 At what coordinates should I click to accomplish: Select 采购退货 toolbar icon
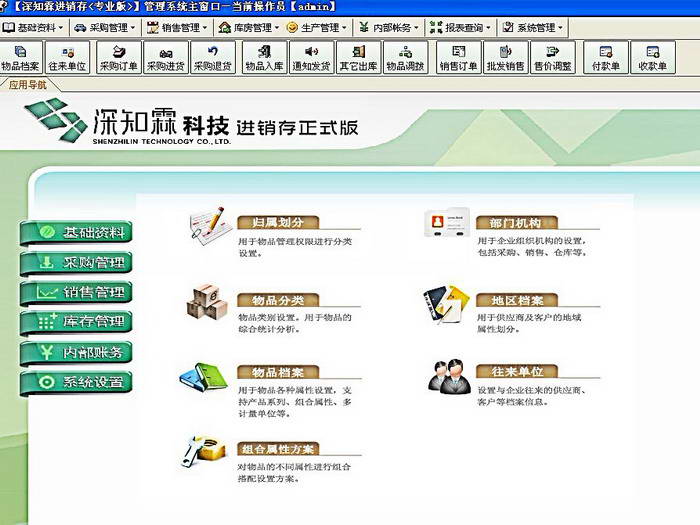click(x=213, y=58)
